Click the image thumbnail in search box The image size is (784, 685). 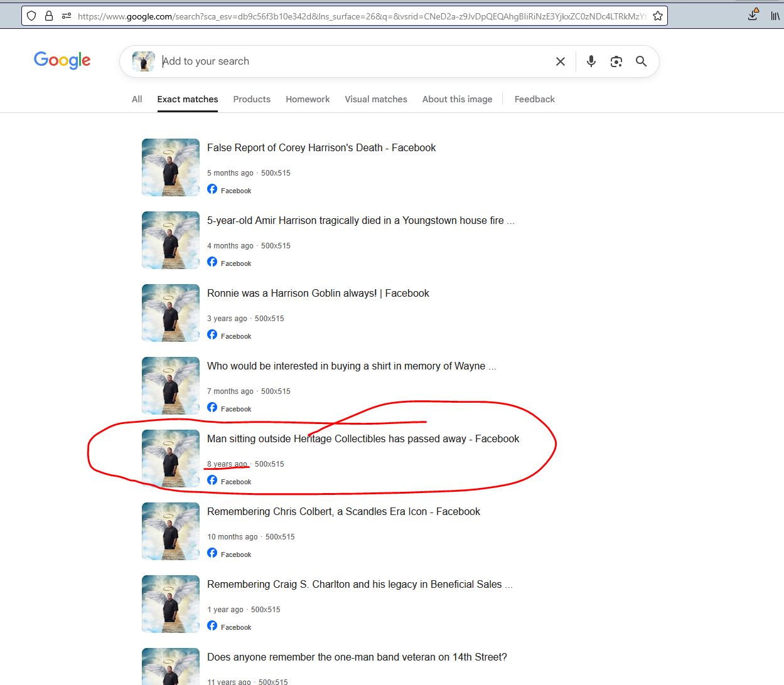pos(144,61)
